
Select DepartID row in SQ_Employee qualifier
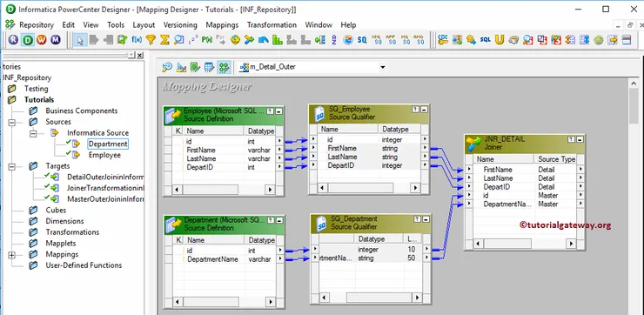pyautogui.click(x=369, y=165)
